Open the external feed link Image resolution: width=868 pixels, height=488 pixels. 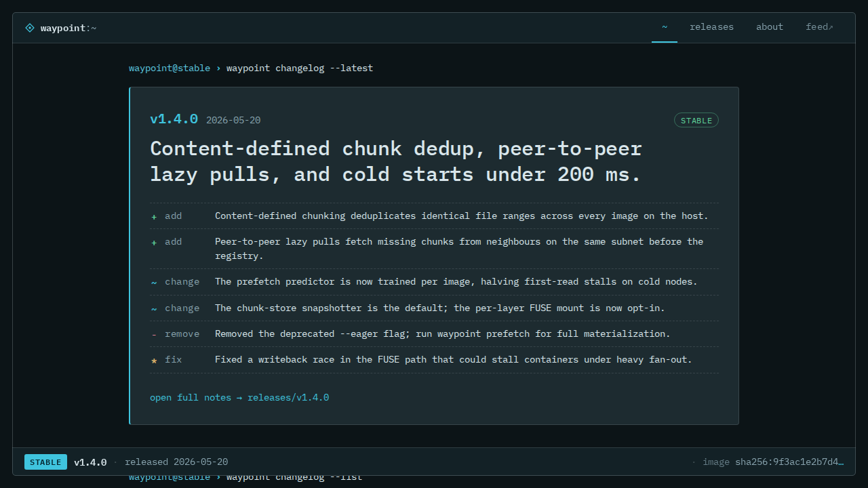coord(820,27)
